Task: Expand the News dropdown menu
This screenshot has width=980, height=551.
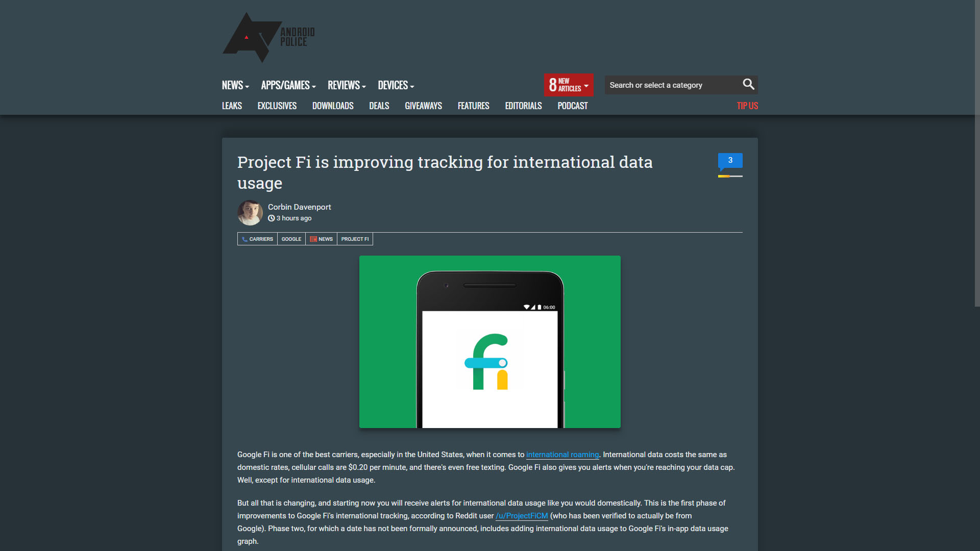Action: 235,85
